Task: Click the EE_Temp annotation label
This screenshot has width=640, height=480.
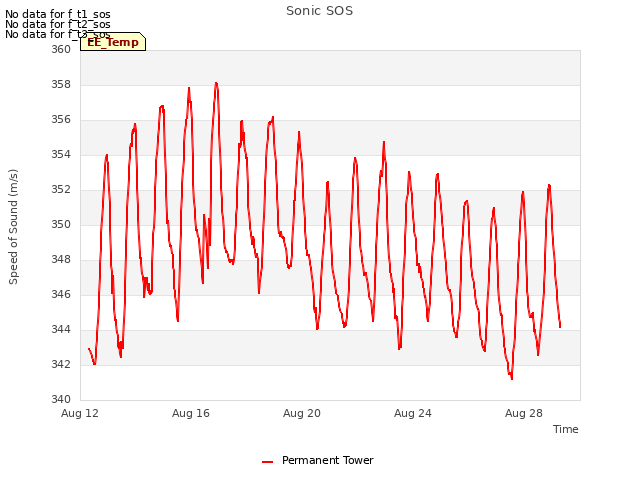Action: pos(113,42)
